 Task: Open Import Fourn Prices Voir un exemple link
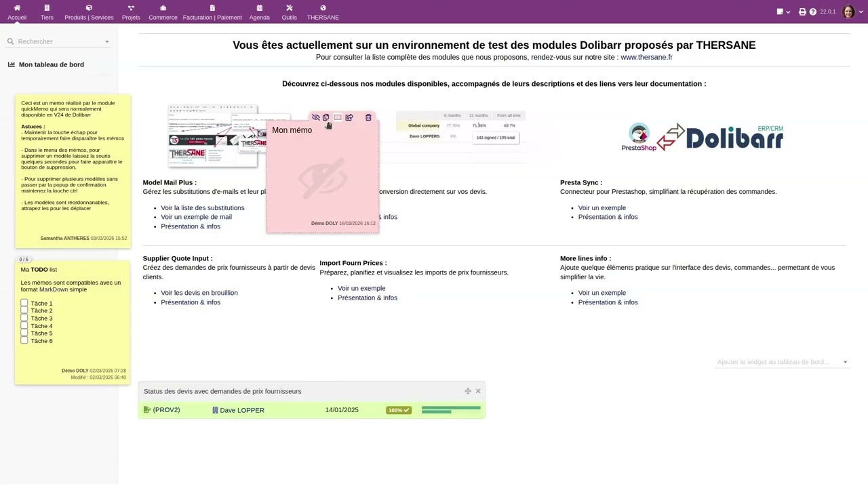coord(361,288)
